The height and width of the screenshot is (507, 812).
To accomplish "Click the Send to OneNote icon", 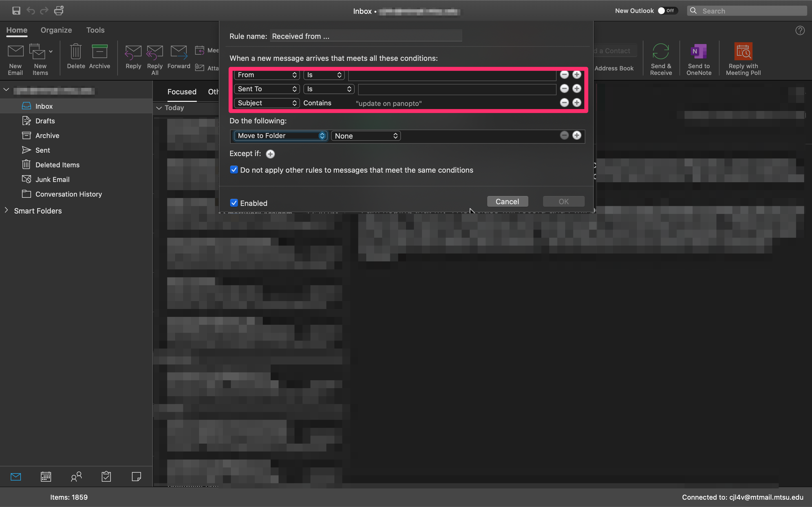I will click(x=699, y=52).
